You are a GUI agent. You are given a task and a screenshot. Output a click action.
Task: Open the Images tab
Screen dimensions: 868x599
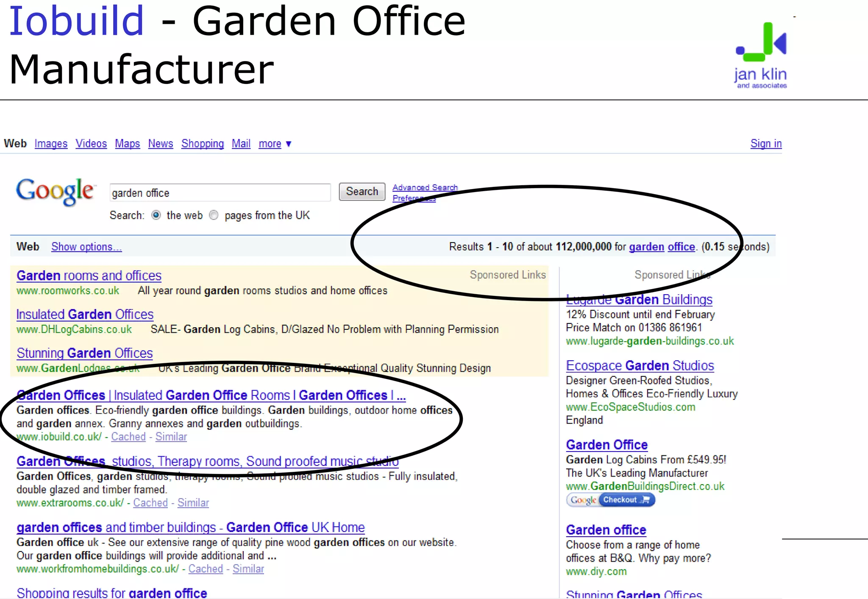pos(51,144)
